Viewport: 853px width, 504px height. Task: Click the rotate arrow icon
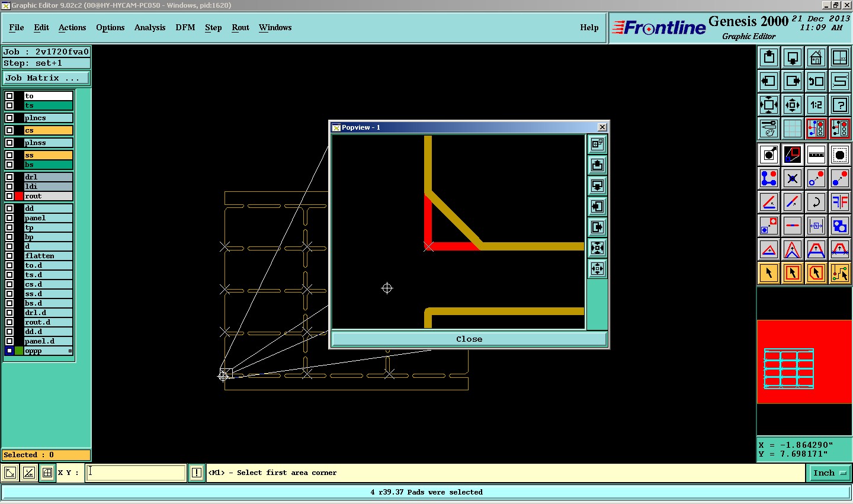816,202
